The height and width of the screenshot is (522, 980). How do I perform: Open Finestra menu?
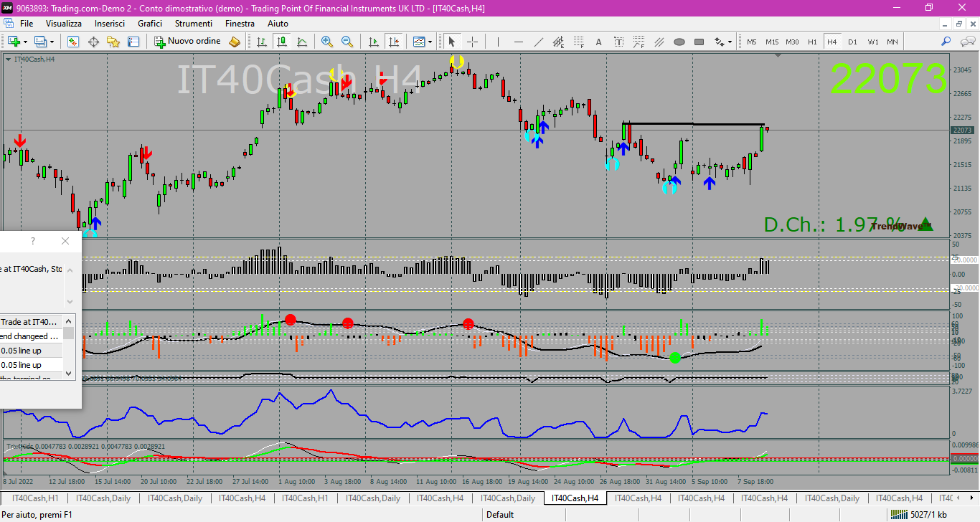click(240, 24)
